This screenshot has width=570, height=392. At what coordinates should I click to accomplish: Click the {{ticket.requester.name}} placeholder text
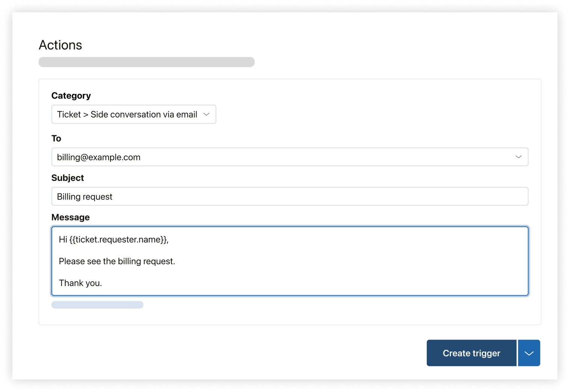coord(118,240)
